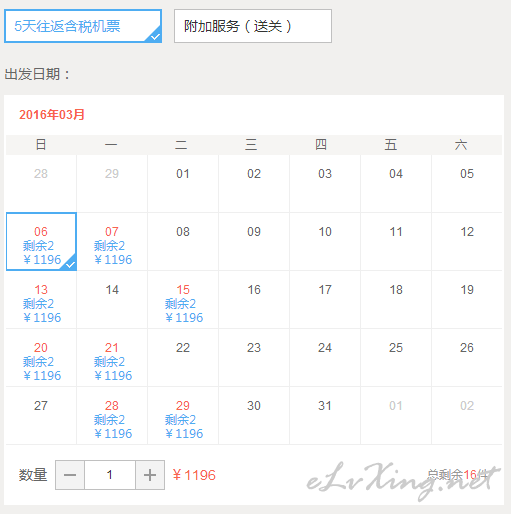This screenshot has width=511, height=514.
Task: Pick departure date March 07
Action: pyautogui.click(x=112, y=242)
